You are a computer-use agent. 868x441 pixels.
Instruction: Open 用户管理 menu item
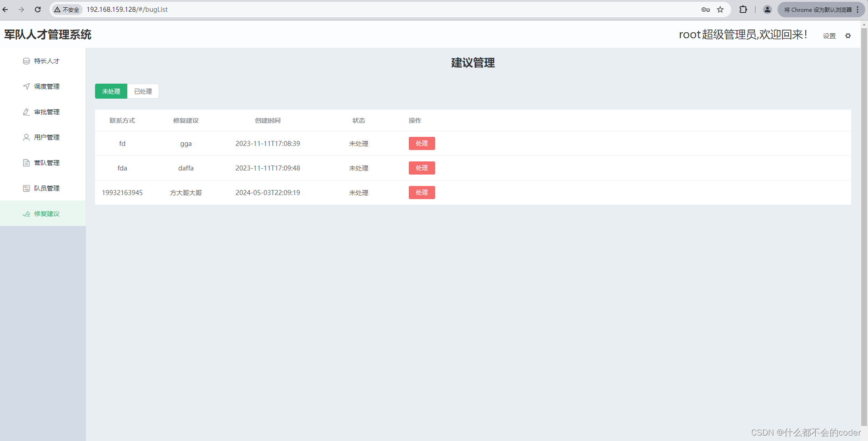point(43,137)
